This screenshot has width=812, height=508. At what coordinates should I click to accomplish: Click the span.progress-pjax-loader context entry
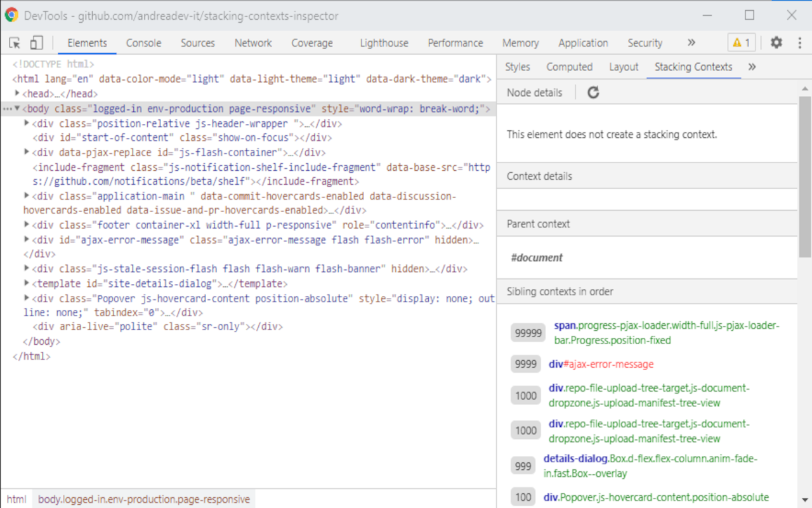coord(666,332)
